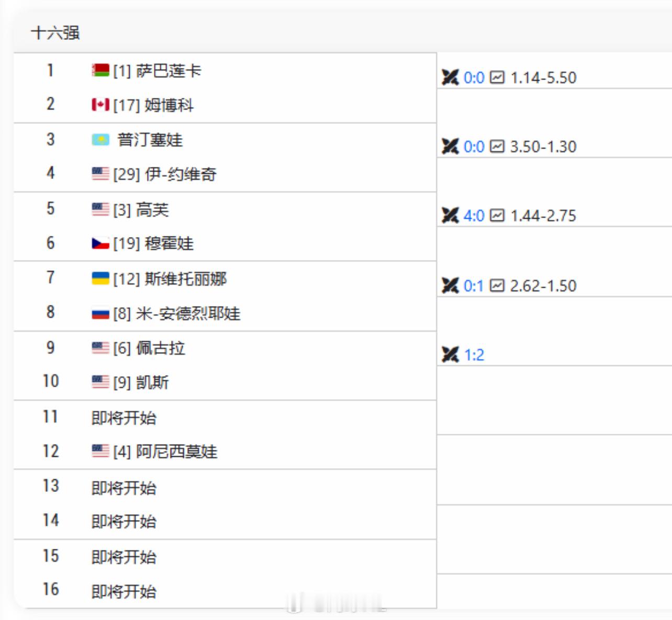The width and height of the screenshot is (672, 620).
Task: Click odds value 1.44-2.75
Action: (543, 216)
